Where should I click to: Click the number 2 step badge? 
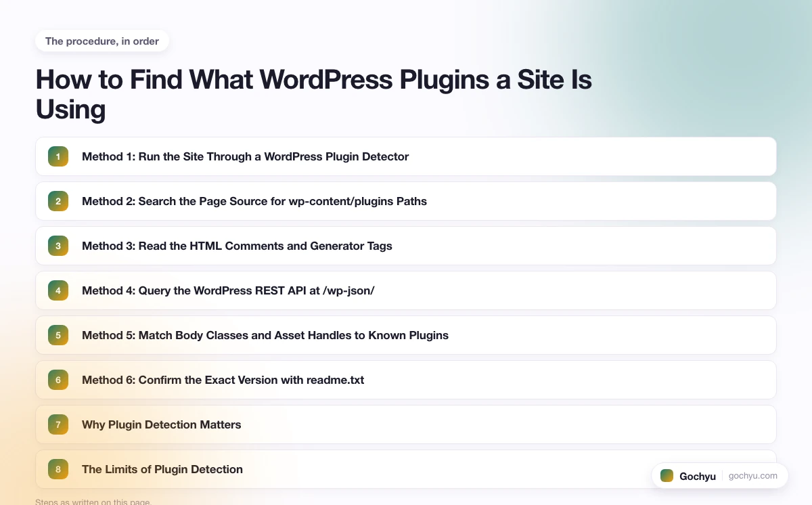(x=58, y=201)
